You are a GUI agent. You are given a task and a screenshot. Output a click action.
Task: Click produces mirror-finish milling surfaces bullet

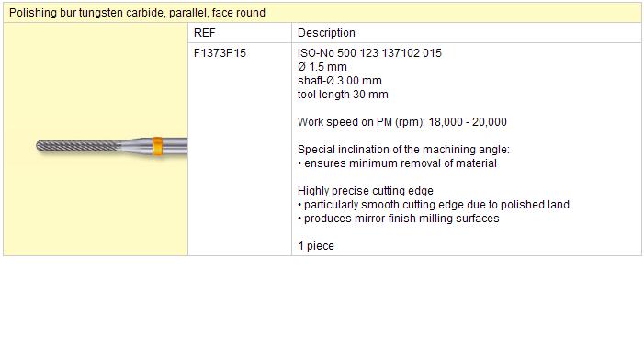[x=399, y=219]
